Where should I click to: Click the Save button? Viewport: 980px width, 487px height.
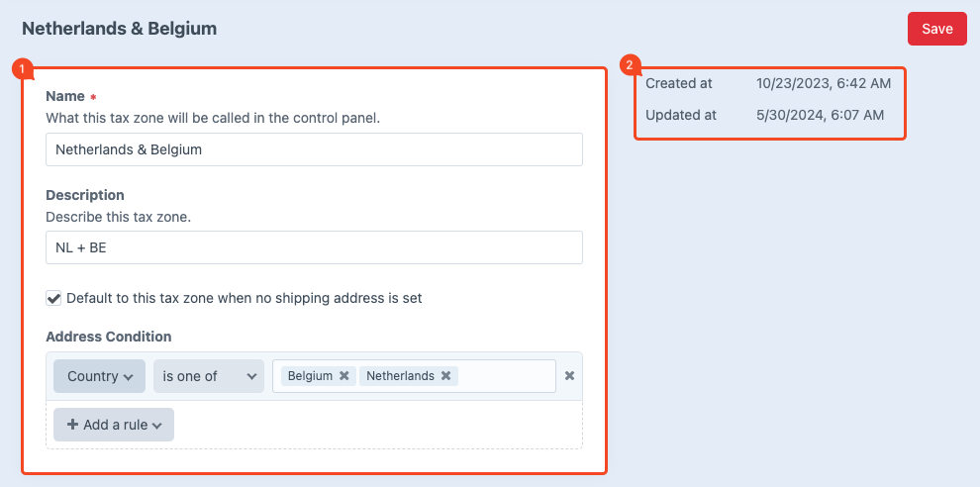[x=936, y=29]
